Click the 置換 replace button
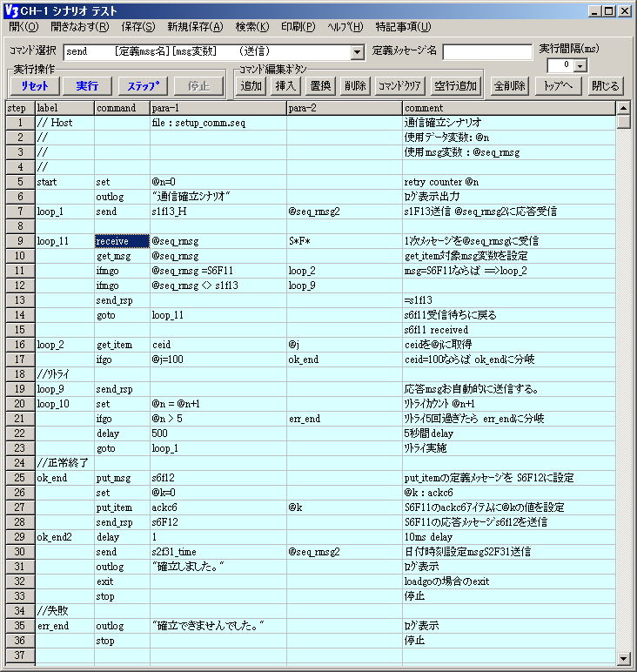 coord(320,85)
